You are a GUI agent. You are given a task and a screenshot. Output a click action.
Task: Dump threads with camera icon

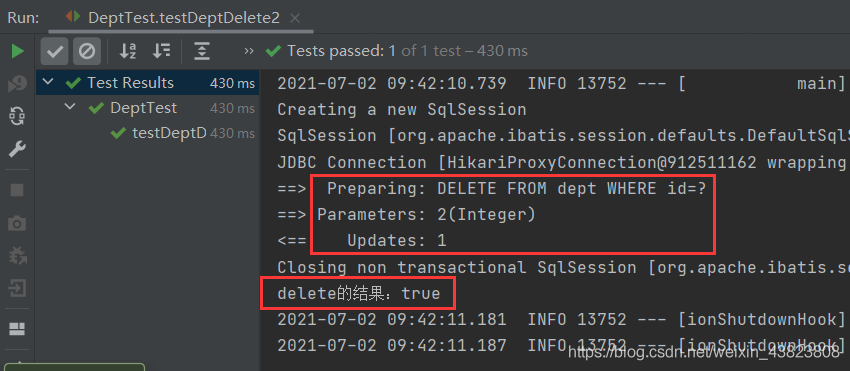tap(17, 223)
